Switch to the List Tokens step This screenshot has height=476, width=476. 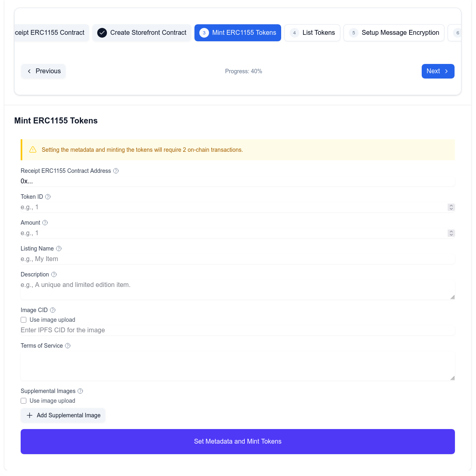(312, 33)
